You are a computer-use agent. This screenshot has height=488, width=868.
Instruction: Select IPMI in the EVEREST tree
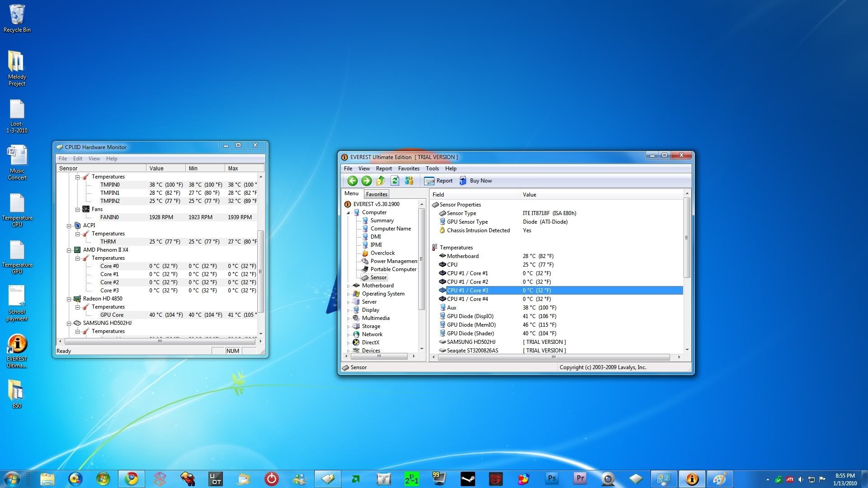point(376,245)
